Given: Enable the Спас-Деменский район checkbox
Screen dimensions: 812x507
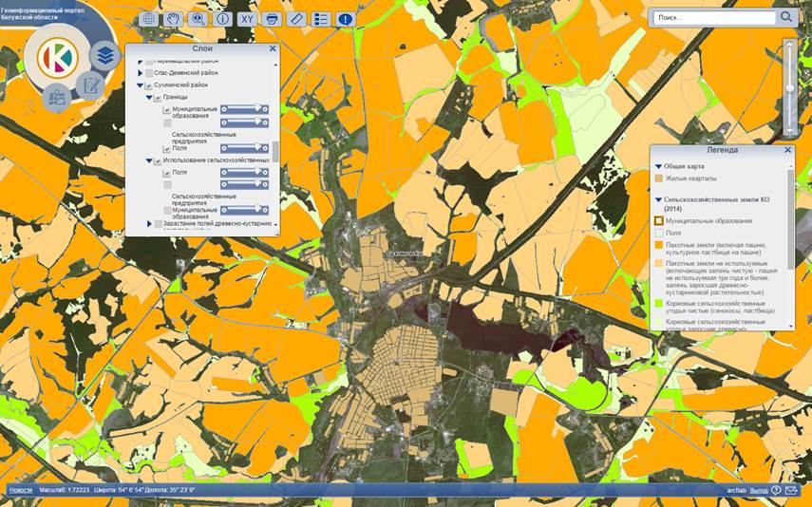Looking at the screenshot, I should pyautogui.click(x=149, y=73).
